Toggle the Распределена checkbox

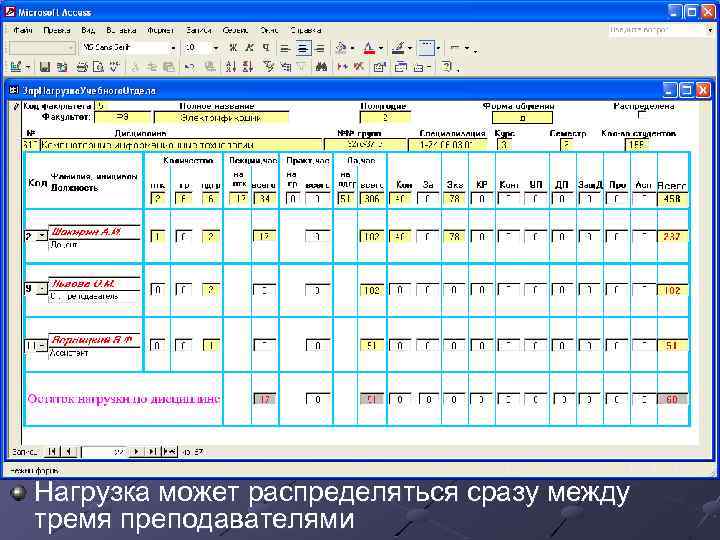point(642,115)
